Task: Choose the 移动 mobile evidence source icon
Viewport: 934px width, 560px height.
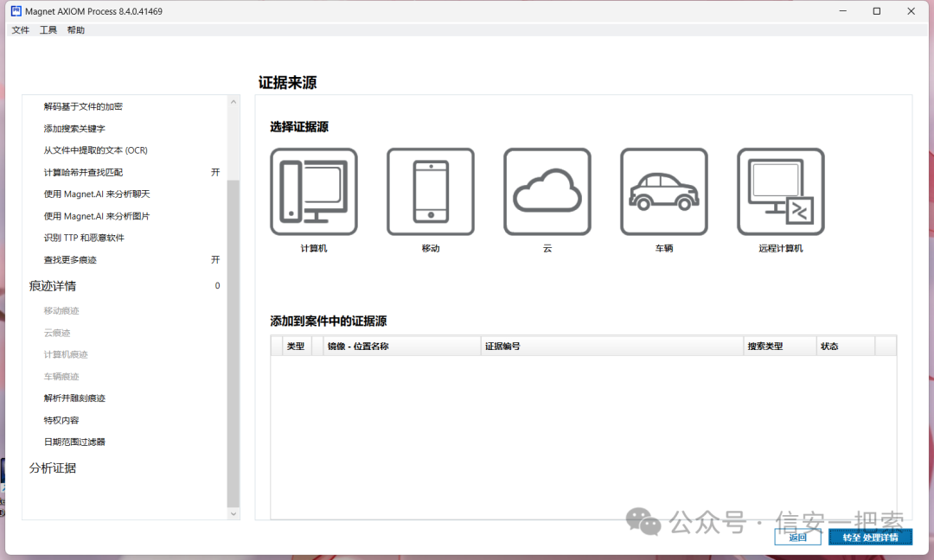Action: (x=431, y=192)
